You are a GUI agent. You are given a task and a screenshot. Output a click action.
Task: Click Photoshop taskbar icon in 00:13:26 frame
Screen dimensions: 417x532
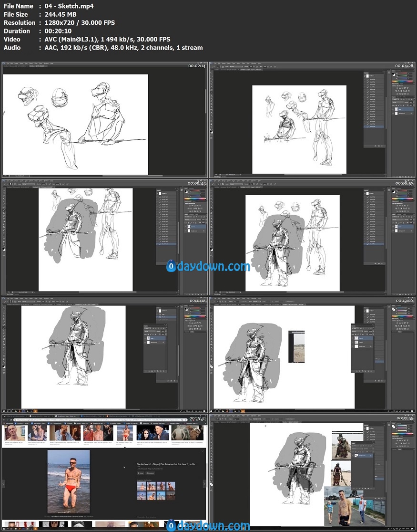tap(231, 411)
